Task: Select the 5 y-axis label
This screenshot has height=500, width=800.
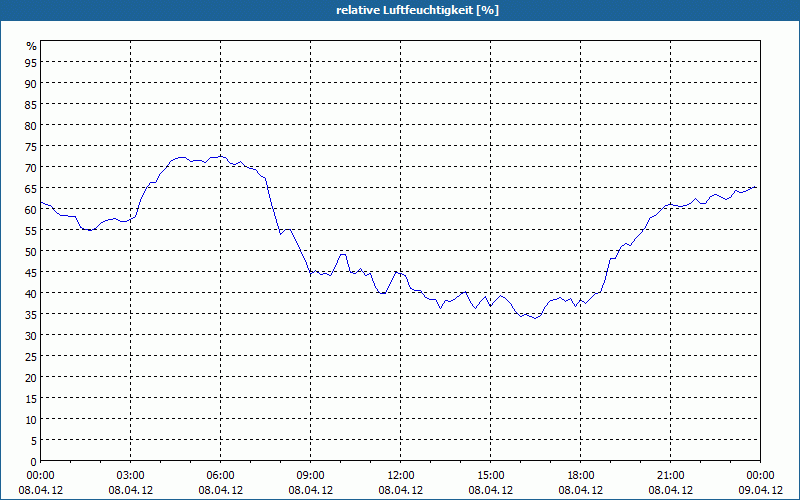Action: (34, 441)
